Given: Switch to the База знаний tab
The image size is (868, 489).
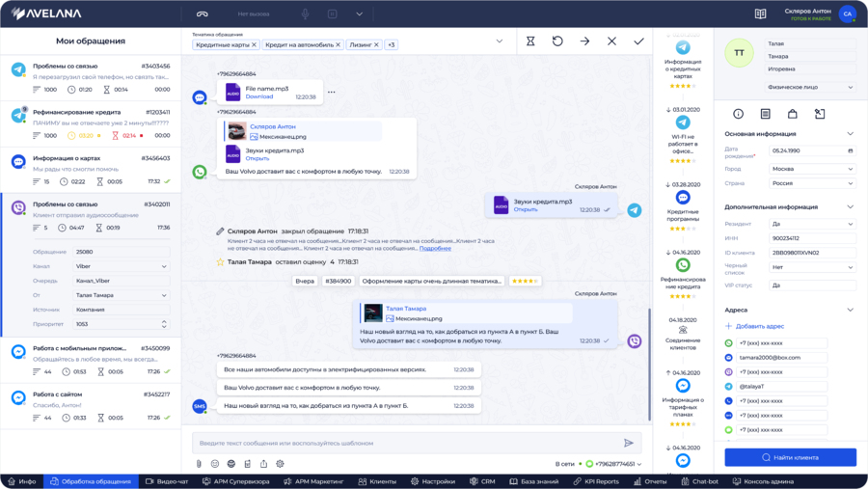Looking at the screenshot, I should tap(532, 481).
